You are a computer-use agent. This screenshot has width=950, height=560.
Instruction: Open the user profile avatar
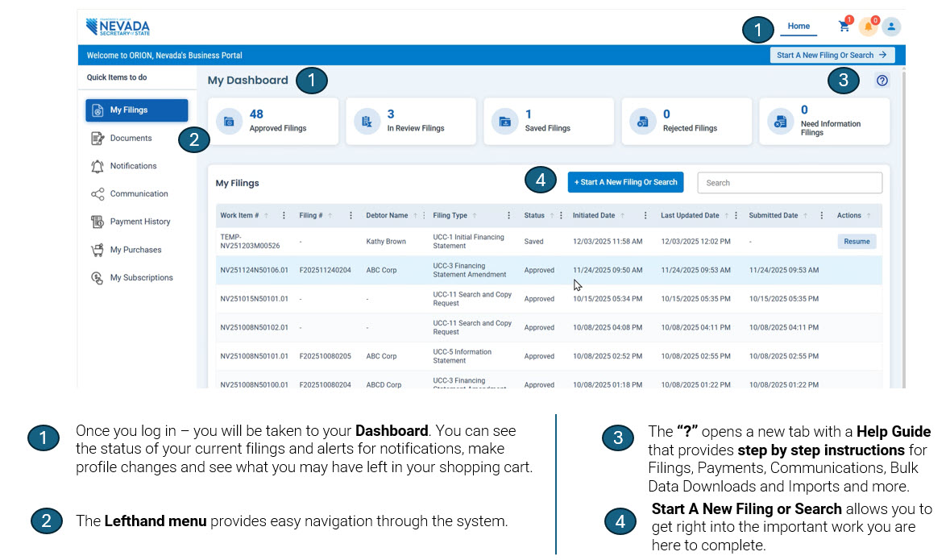(891, 27)
